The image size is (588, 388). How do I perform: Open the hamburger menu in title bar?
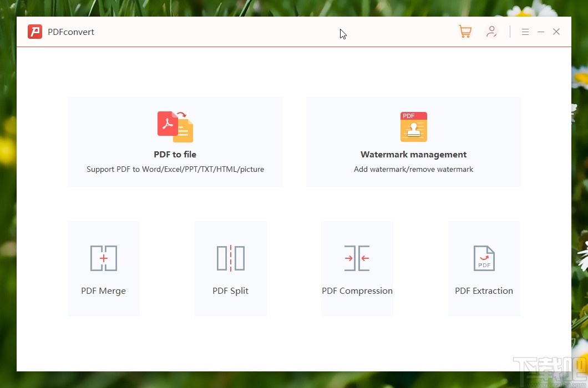pyautogui.click(x=525, y=32)
